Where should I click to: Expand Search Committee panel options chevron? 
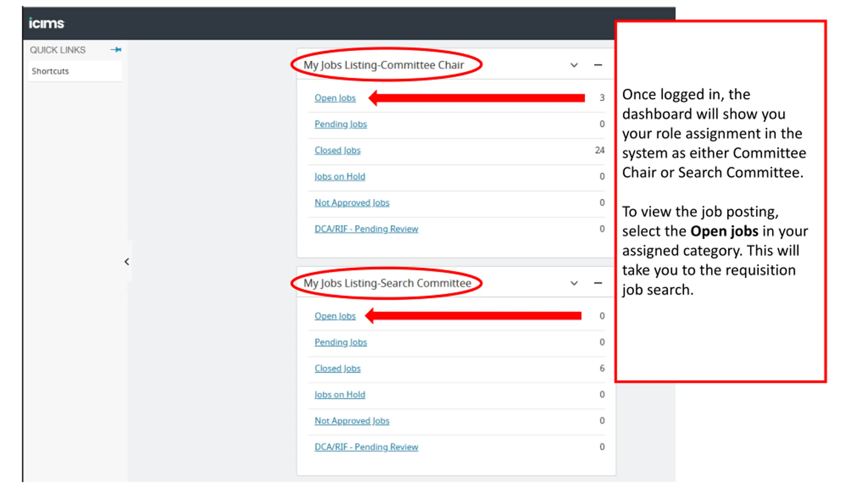point(574,283)
